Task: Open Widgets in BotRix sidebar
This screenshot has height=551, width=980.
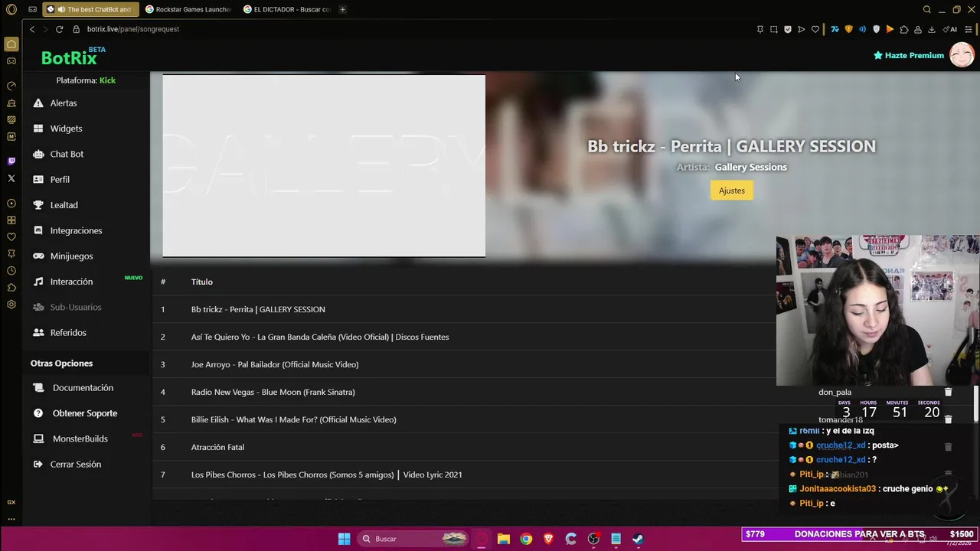Action: [x=66, y=129]
